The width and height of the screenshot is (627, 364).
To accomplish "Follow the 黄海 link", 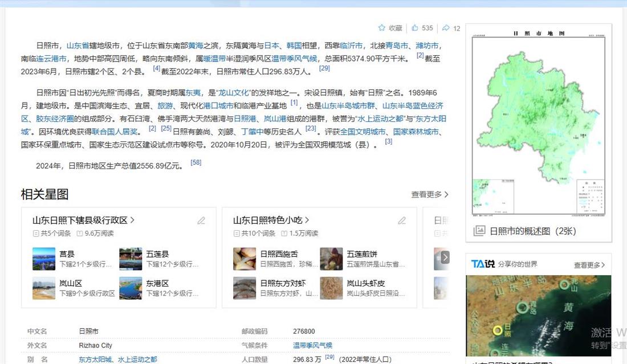I will [196, 46].
